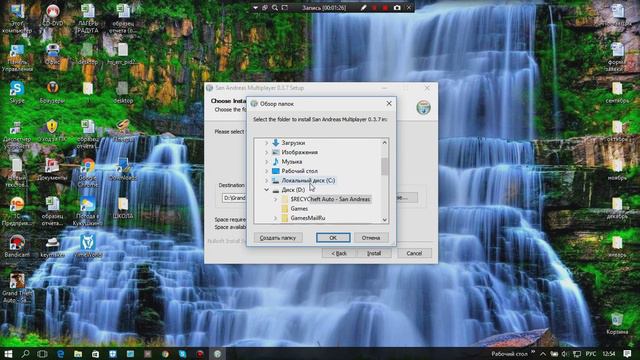Click OK in the folder browse dialog
The width and height of the screenshot is (640, 360).
click(x=333, y=238)
